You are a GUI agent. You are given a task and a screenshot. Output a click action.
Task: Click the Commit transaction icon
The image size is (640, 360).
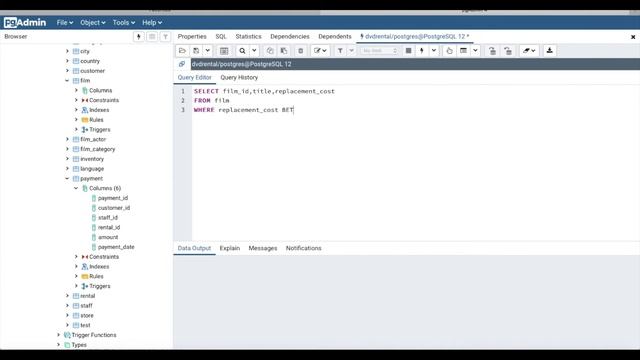point(493,51)
